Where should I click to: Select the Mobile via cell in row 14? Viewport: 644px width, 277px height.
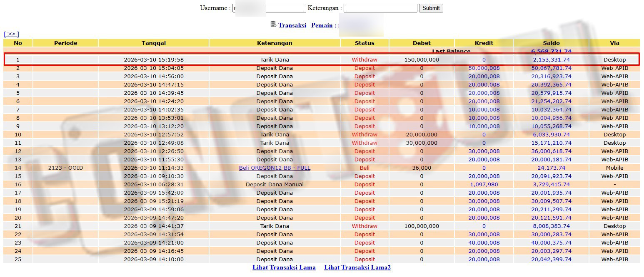[614, 168]
